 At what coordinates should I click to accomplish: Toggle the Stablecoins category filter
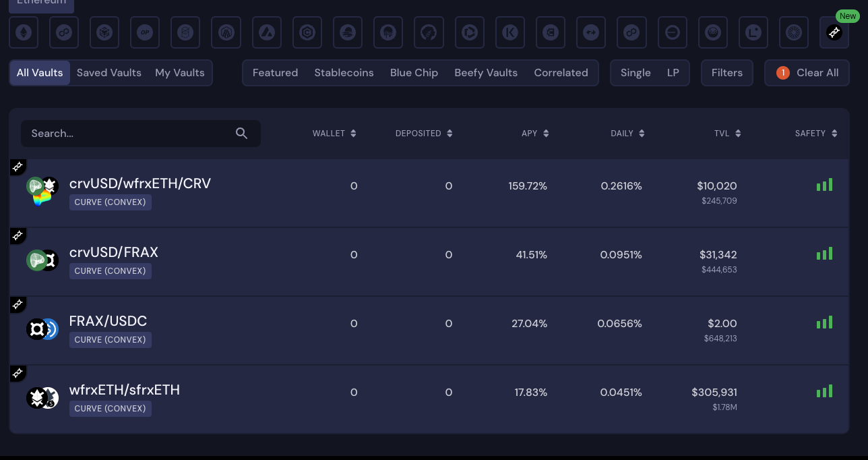[344, 73]
